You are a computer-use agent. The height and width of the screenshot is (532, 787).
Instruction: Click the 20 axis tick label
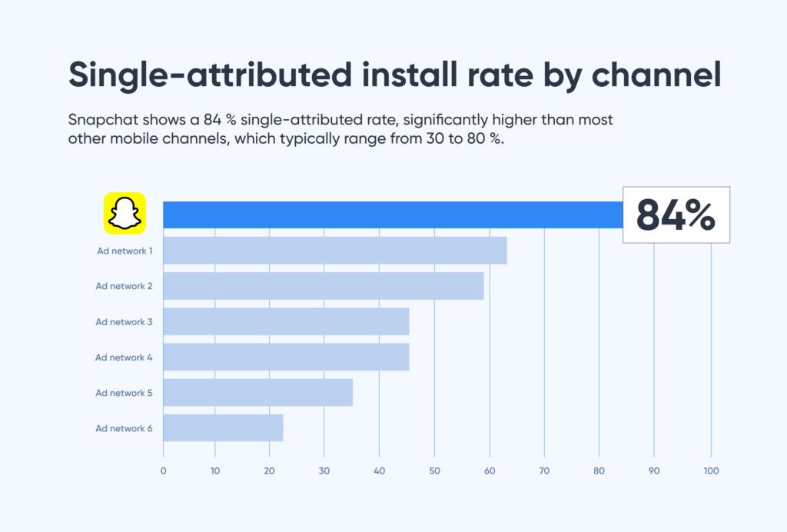269,470
